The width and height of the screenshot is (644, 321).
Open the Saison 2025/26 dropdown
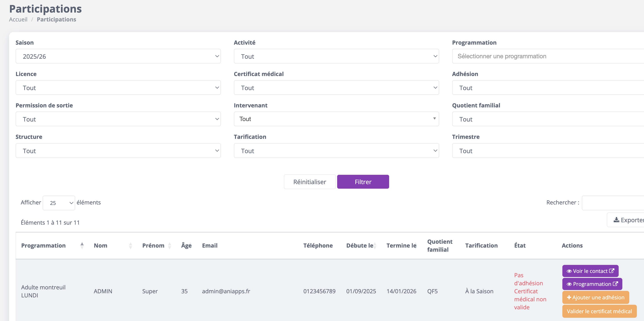click(x=118, y=56)
